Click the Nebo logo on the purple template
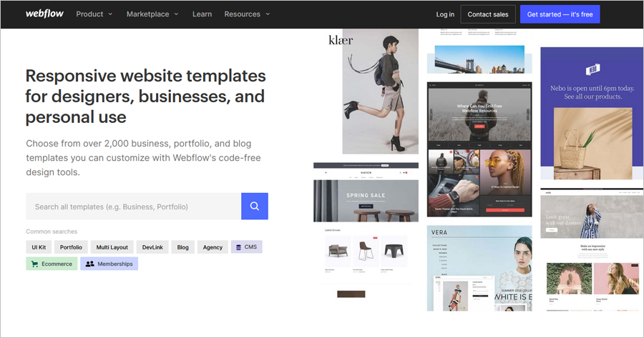The width and height of the screenshot is (644, 338). (592, 70)
